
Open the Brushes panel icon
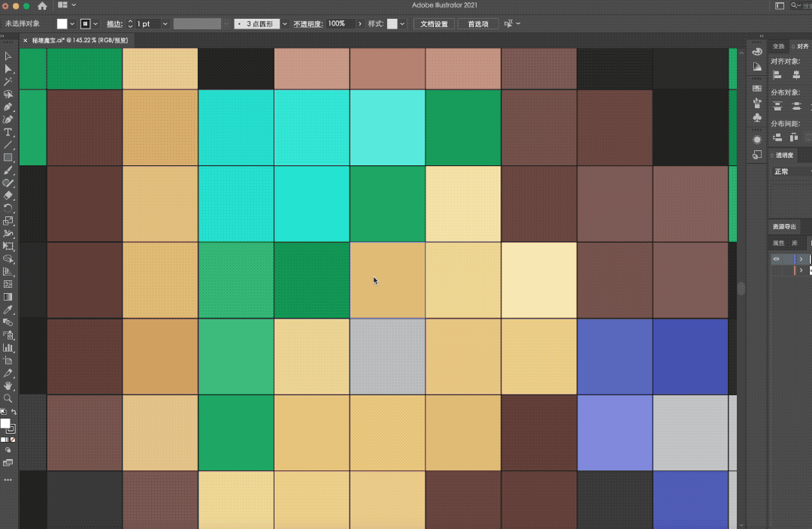tap(757, 103)
